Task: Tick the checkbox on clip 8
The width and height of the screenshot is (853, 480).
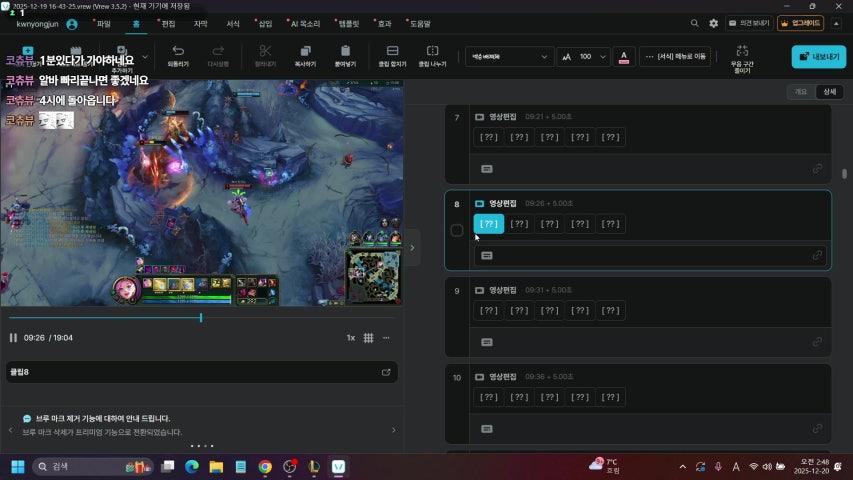Action: click(x=457, y=230)
